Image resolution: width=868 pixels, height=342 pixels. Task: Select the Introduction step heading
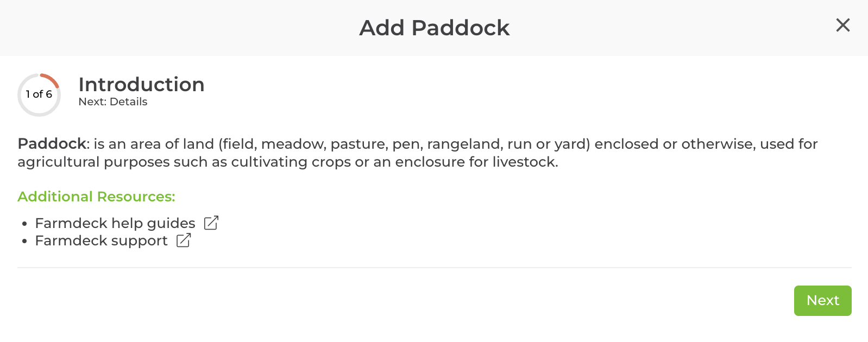pos(141,85)
